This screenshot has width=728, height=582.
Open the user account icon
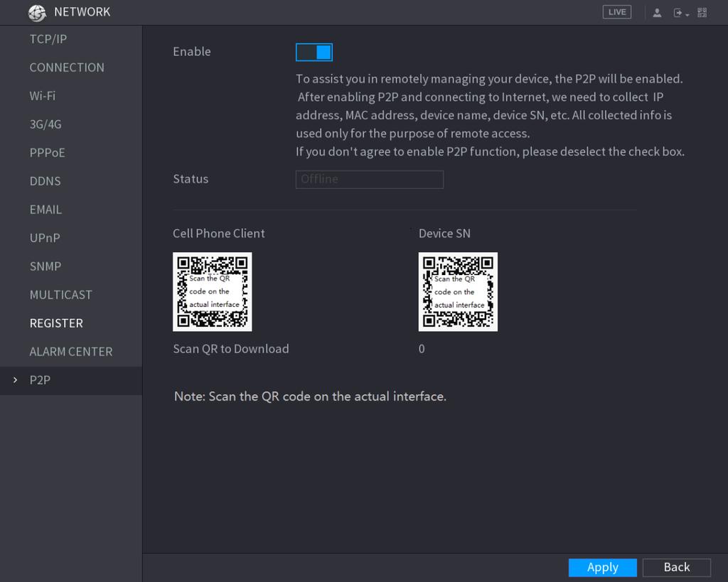point(657,13)
